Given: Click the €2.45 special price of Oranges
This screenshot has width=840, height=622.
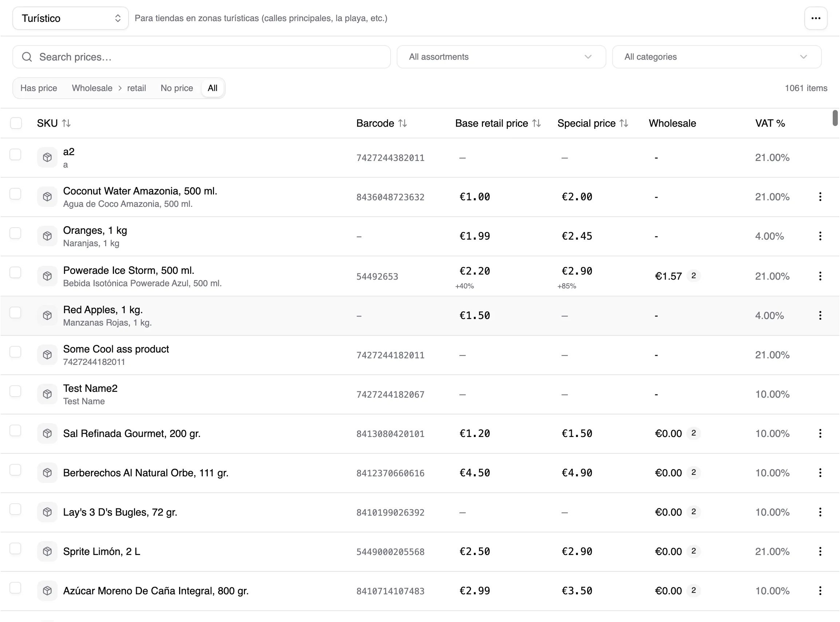Looking at the screenshot, I should (x=577, y=236).
